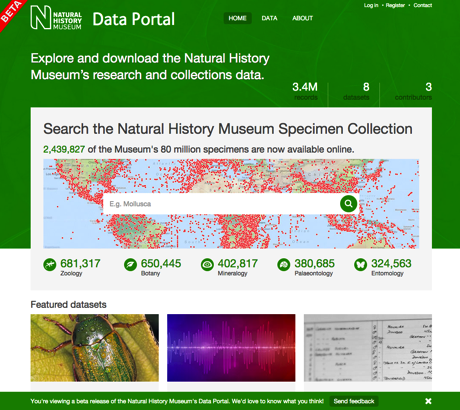Click the 402,817 Mineralogy count
The image size is (460, 410).
(x=238, y=263)
